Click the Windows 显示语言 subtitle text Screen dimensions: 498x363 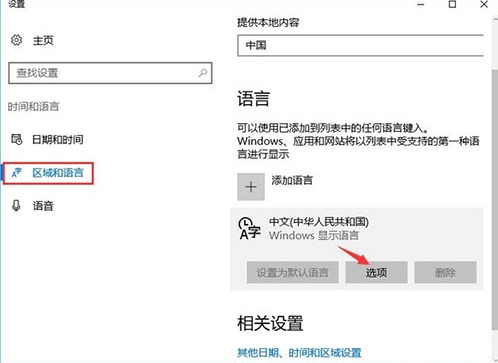pyautogui.click(x=314, y=235)
